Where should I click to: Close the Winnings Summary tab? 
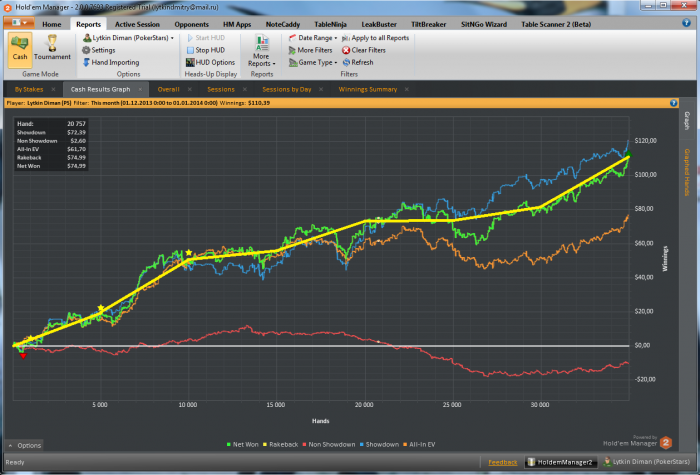(407, 89)
